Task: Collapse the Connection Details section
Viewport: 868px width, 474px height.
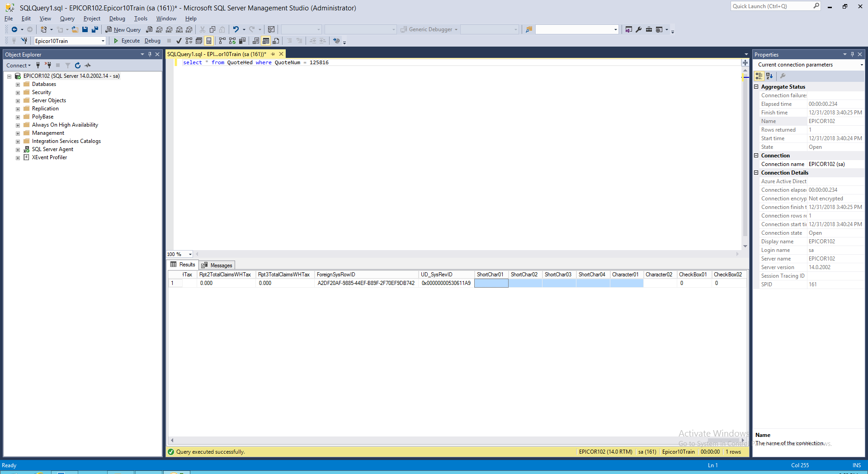Action: click(756, 173)
